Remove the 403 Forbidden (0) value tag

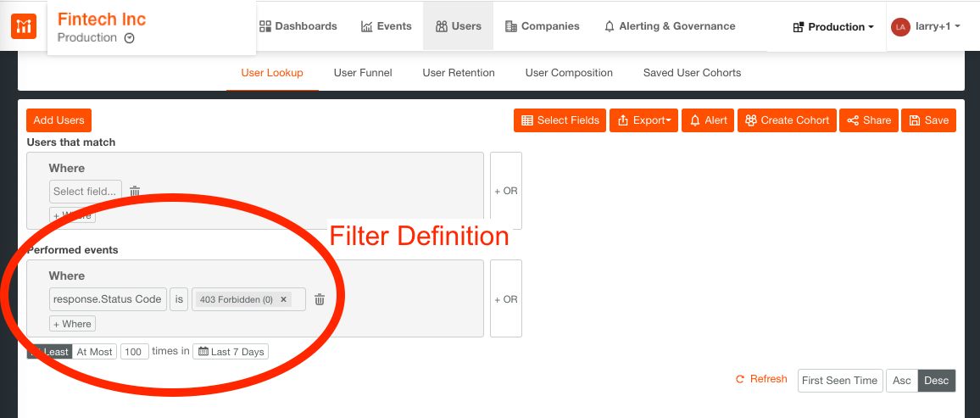[x=283, y=299]
